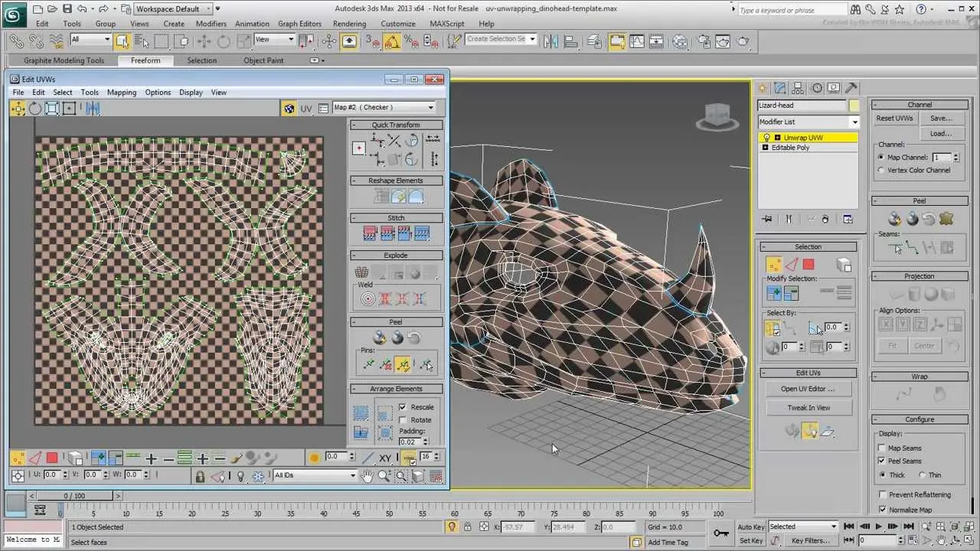
Task: Click the time slider 0 / 100 handle
Action: [x=74, y=496]
